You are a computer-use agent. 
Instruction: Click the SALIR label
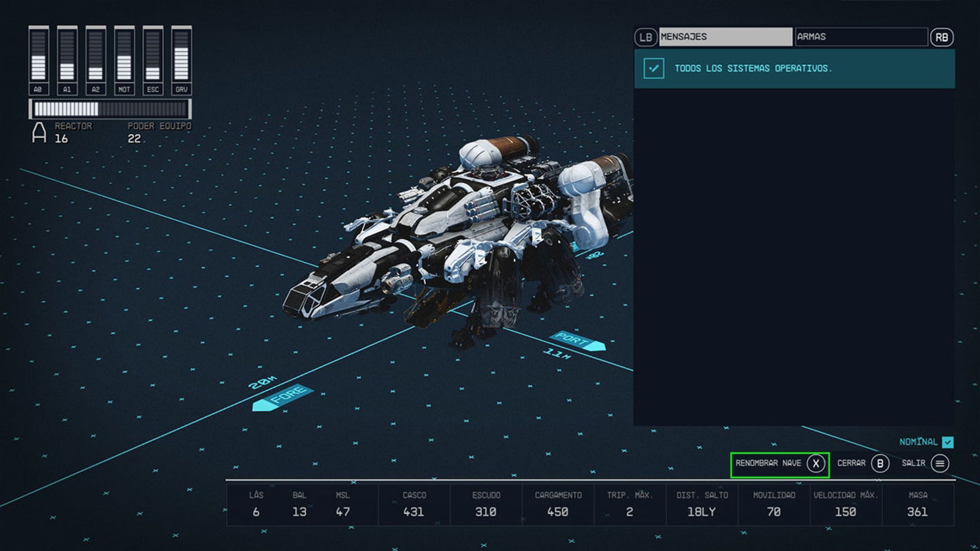(913, 463)
